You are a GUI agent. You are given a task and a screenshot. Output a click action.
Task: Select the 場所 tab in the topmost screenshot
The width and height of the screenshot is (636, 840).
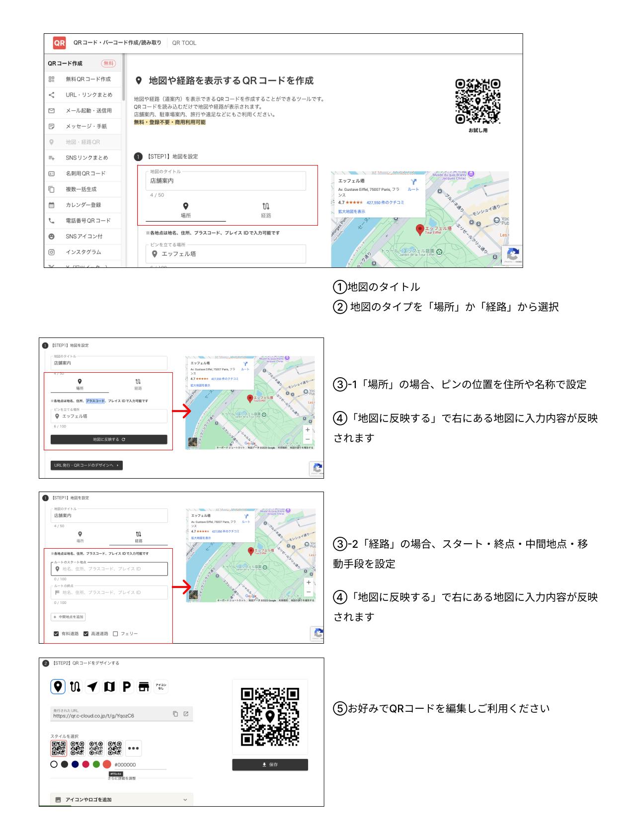tap(186, 210)
